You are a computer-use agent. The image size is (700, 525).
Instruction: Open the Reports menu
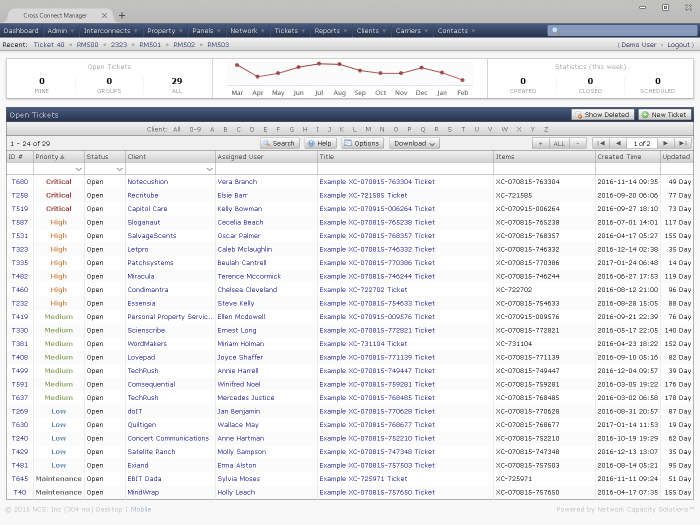(x=330, y=31)
